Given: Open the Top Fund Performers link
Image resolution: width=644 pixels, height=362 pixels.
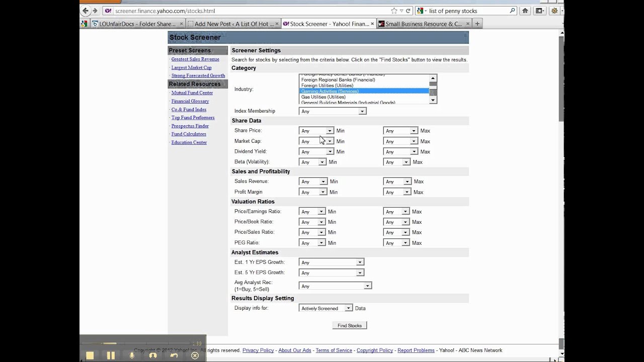Looking at the screenshot, I should (193, 118).
